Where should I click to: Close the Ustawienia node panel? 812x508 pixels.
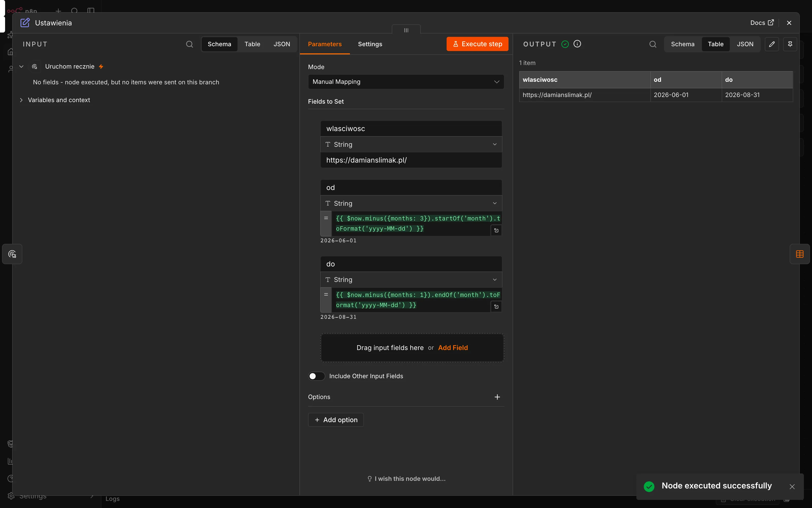[789, 23]
